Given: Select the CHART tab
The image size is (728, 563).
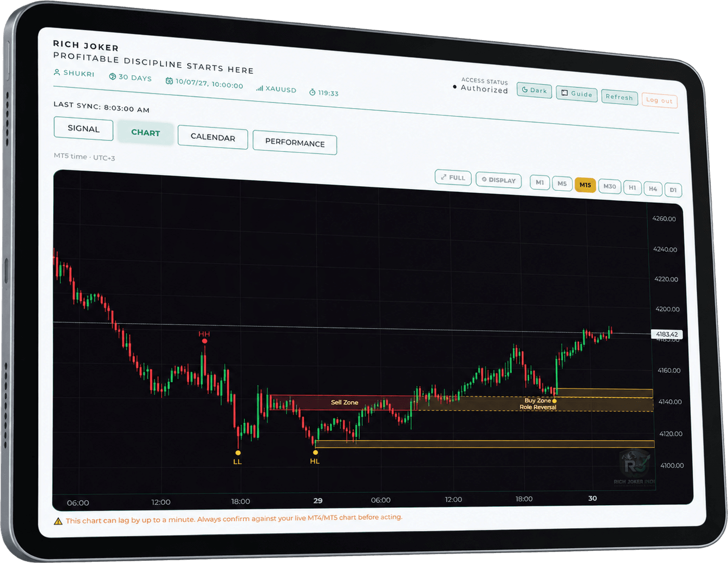Looking at the screenshot, I should point(146,133).
